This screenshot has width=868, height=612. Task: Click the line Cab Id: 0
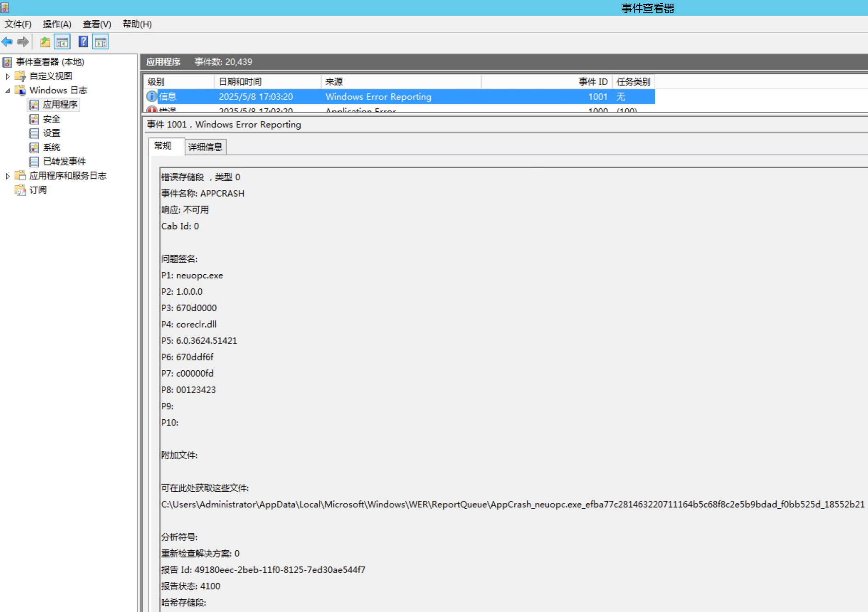180,226
